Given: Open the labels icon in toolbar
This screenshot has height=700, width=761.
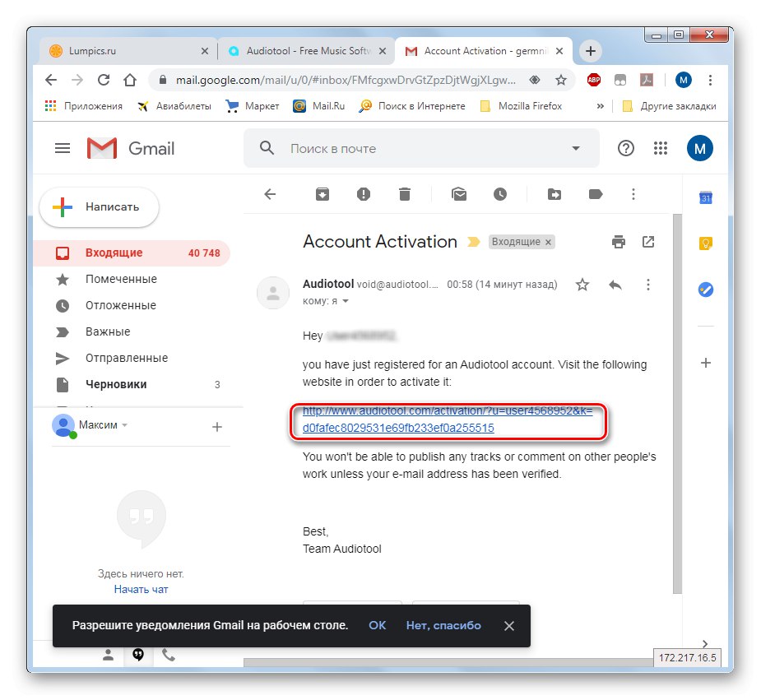Looking at the screenshot, I should [x=596, y=194].
